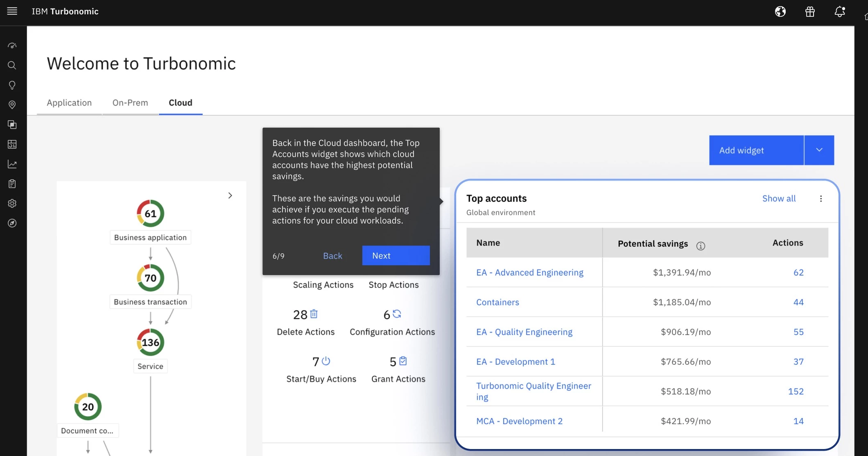This screenshot has width=868, height=456.
Task: Open the line chart sidebar icon
Action: click(x=12, y=164)
